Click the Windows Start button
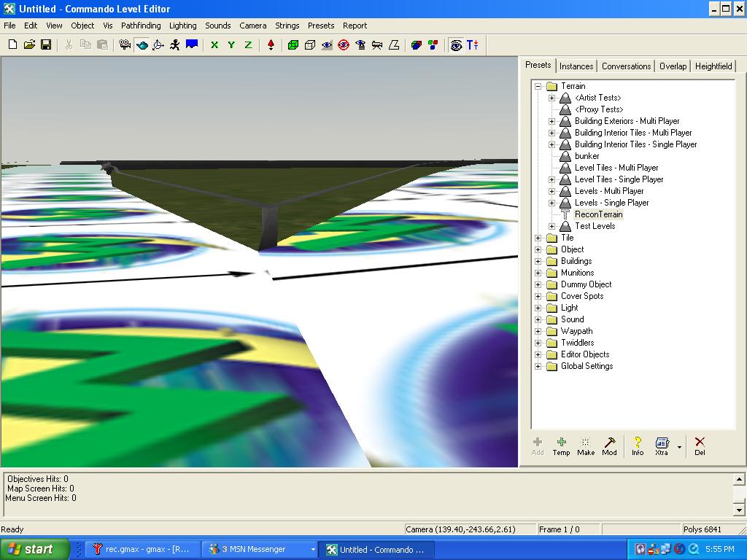Viewport: 747px width, 560px height. (35, 549)
